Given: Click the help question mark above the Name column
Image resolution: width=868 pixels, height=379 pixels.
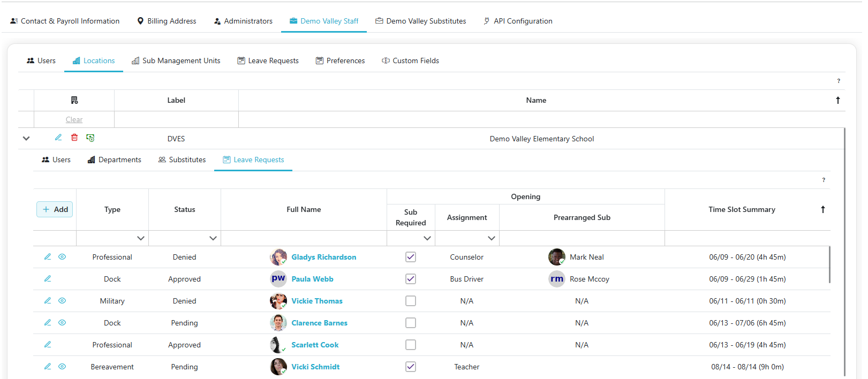Looking at the screenshot, I should tap(839, 81).
